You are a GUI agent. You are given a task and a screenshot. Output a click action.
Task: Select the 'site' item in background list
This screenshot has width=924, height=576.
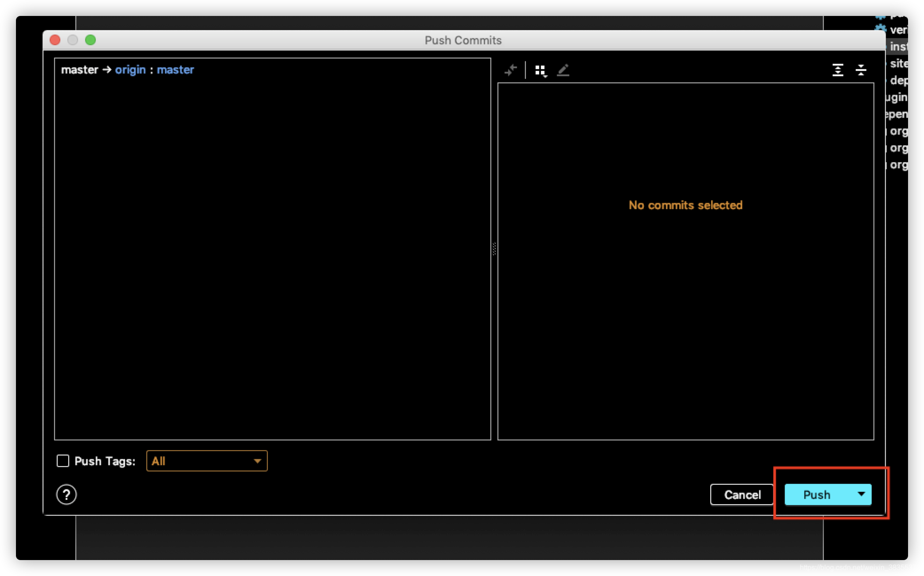coord(899,63)
